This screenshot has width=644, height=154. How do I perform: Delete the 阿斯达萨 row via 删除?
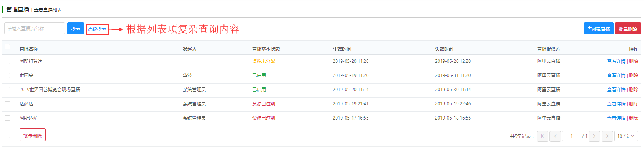click(x=633, y=118)
